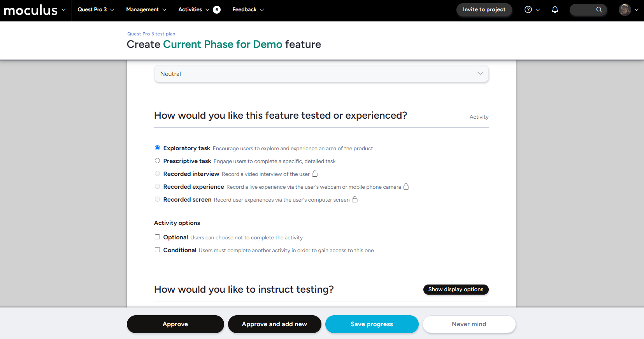Select the Prescriptive task radio button

click(157, 161)
